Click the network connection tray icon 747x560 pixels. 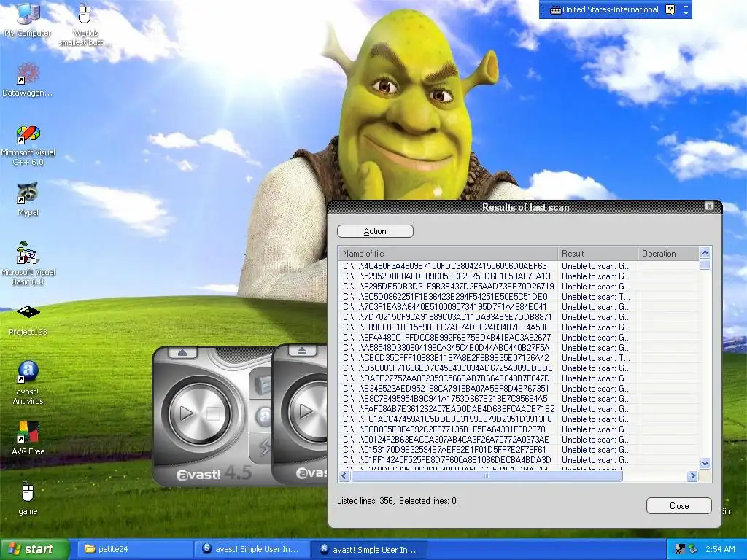693,549
